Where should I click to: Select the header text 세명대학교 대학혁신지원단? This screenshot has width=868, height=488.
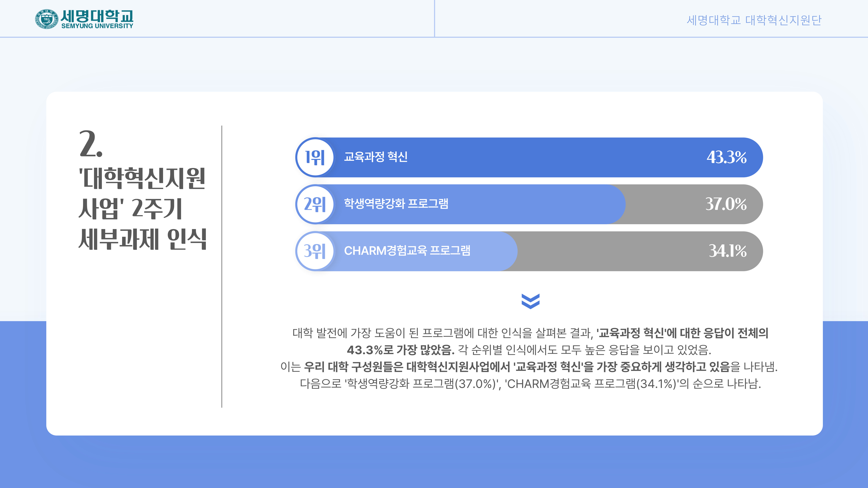pyautogui.click(x=754, y=20)
